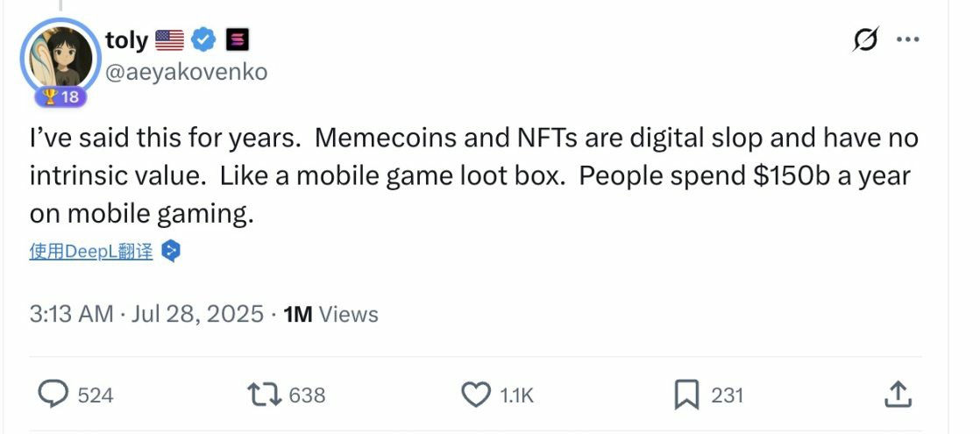Click the display name toly

(x=126, y=39)
